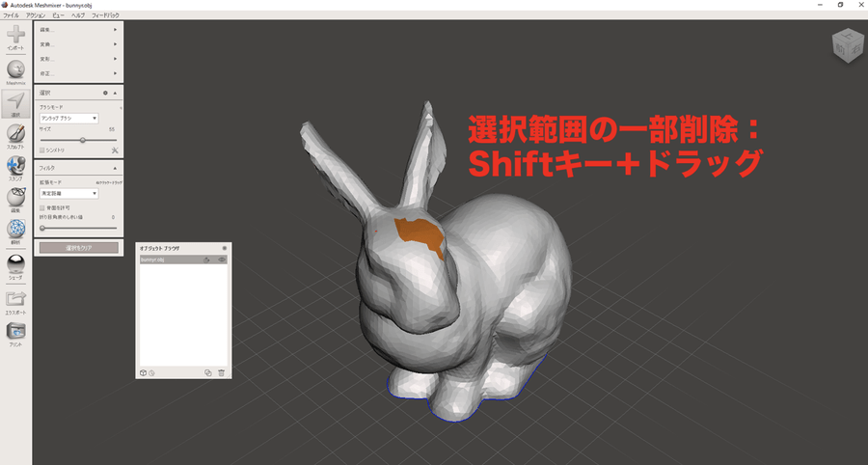Open the シェーダ (Shader) sphere tool
Image resolution: width=868 pixels, height=465 pixels.
coord(15,263)
